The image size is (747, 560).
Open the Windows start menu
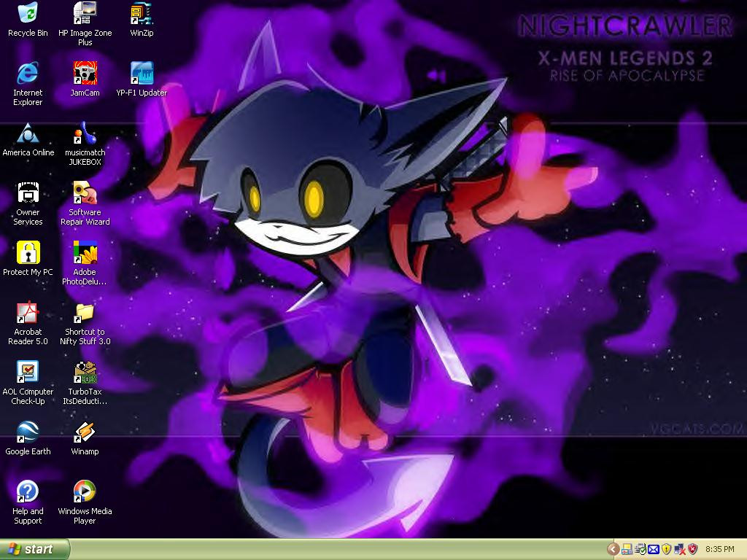(34, 549)
